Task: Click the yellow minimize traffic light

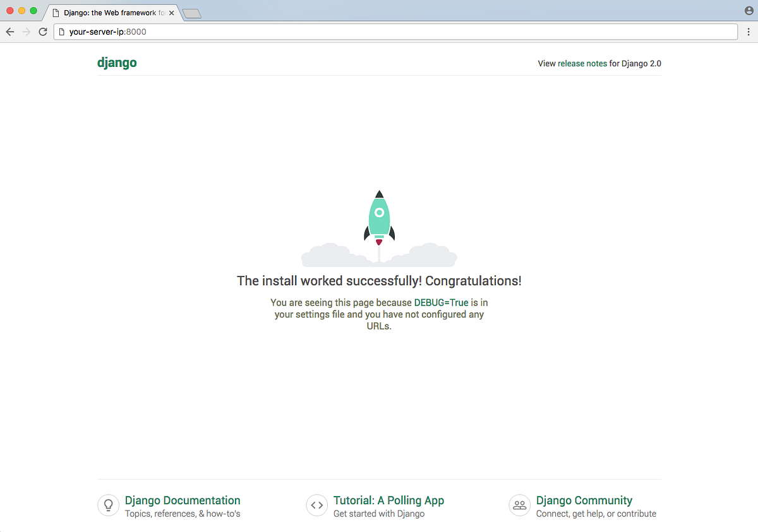Action: [x=21, y=10]
